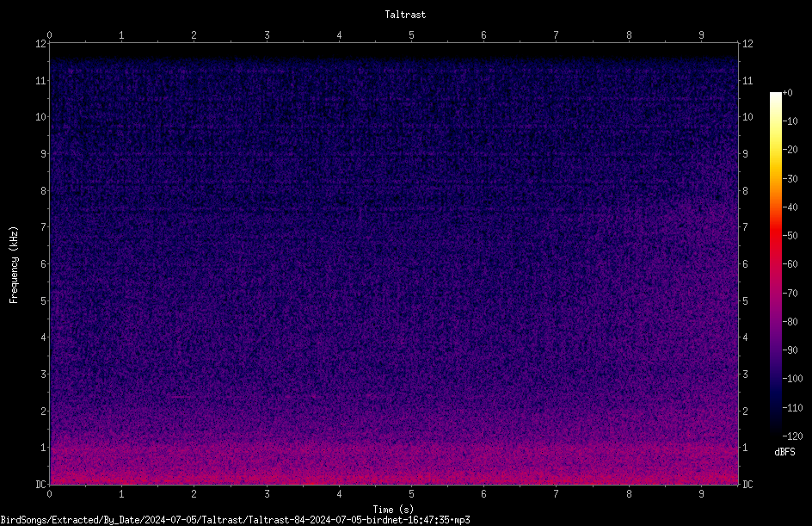812x526 pixels.
Task: Click the 9 tick label on top time axis
Action: pyautogui.click(x=701, y=35)
